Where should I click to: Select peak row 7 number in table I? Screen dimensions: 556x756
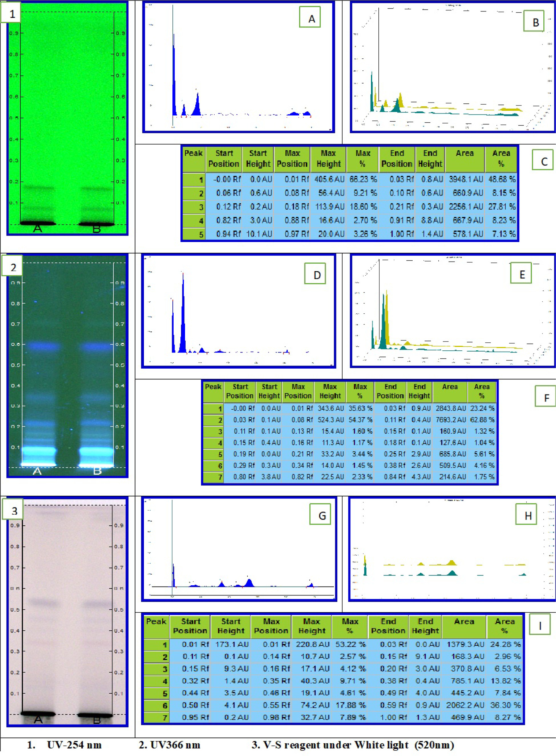point(165,717)
